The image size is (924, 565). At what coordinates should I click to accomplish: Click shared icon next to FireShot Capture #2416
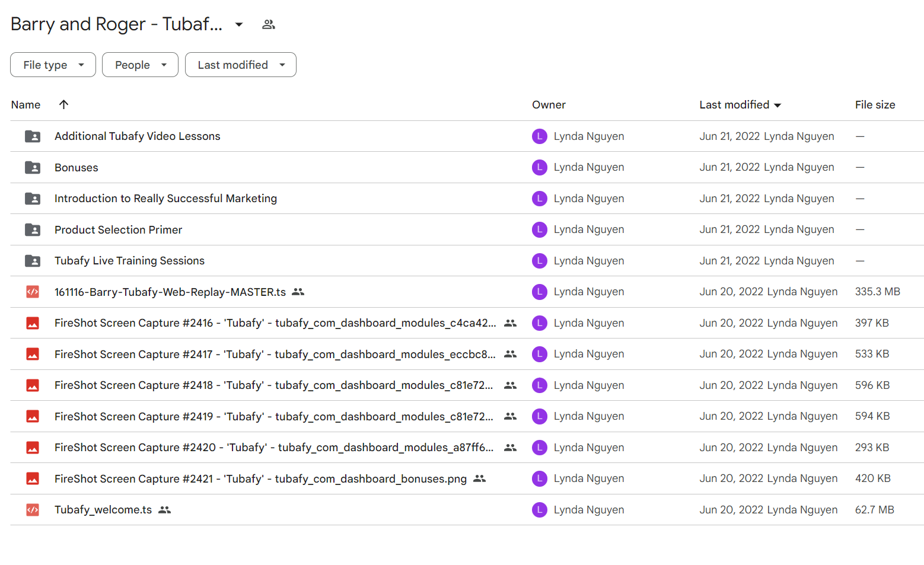pos(510,323)
